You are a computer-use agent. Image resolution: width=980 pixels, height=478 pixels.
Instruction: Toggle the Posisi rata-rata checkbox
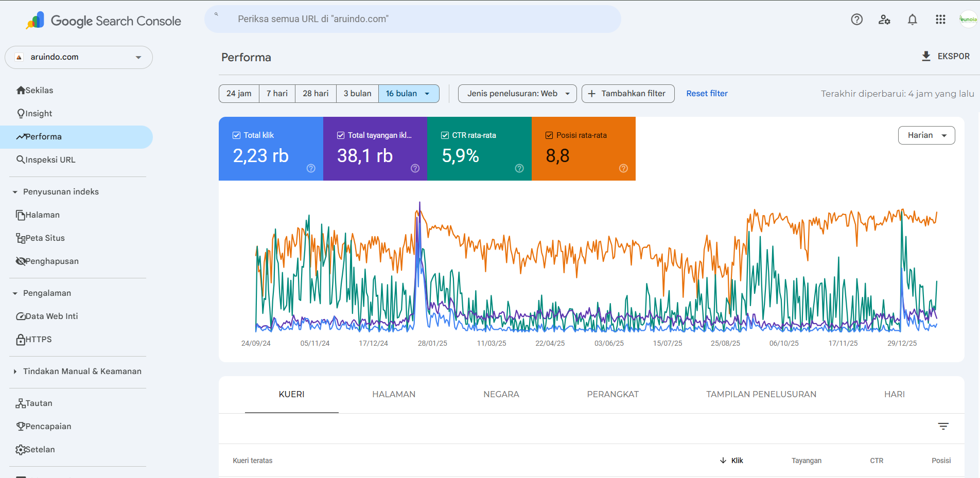pos(549,135)
